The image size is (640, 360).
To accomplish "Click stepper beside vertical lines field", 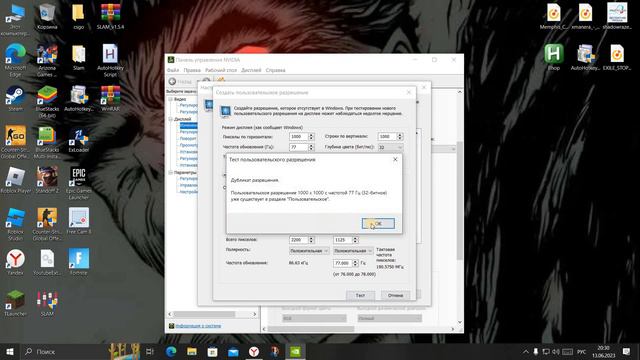I will [400, 137].
